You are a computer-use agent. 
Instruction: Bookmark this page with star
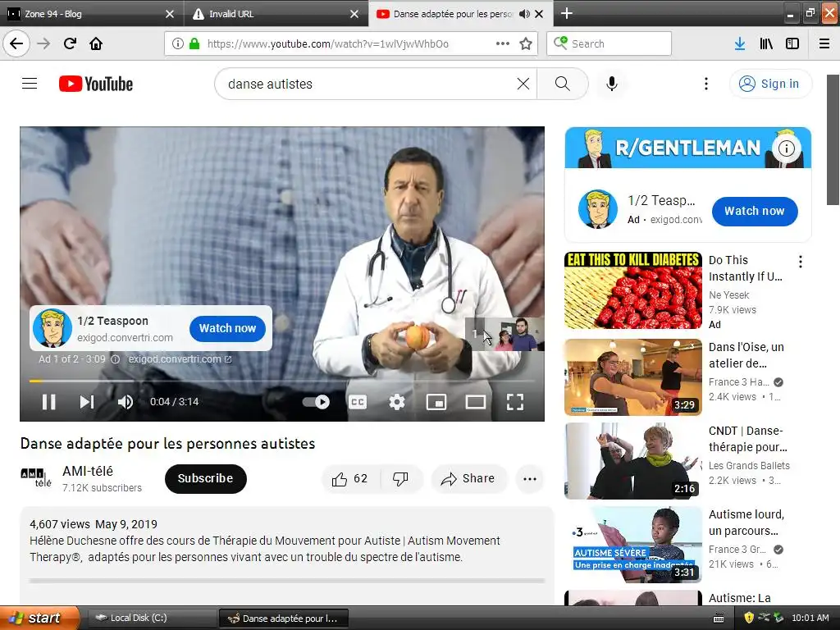click(x=526, y=43)
